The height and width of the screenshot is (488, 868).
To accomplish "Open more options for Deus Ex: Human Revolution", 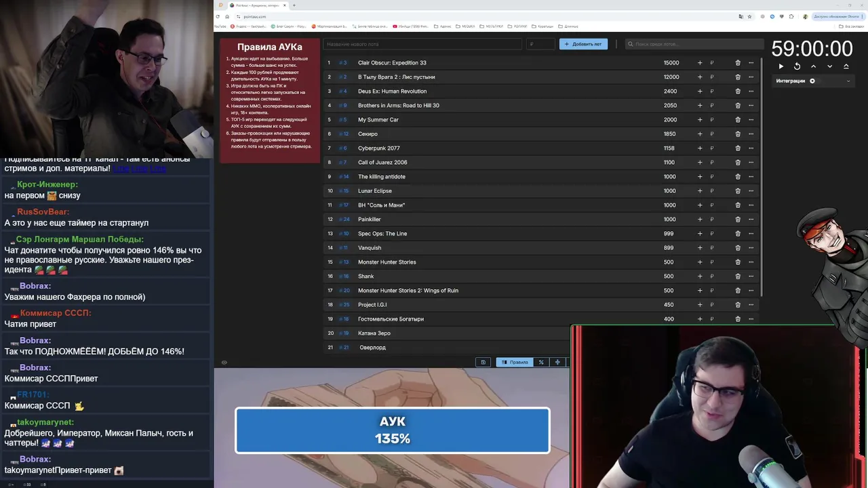I will tap(751, 91).
